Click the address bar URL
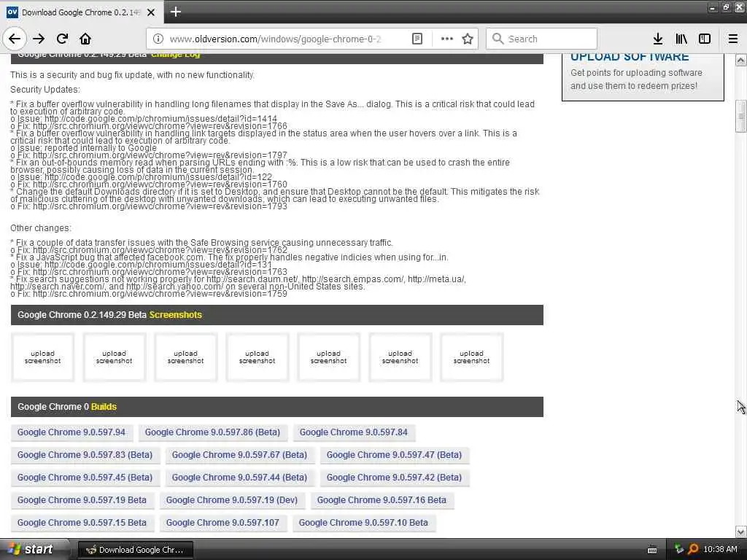 coord(275,39)
